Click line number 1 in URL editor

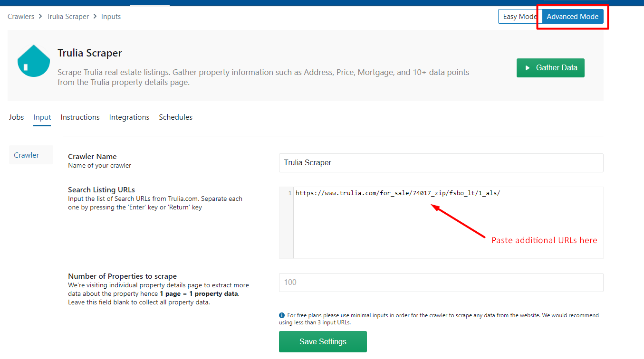[289, 193]
